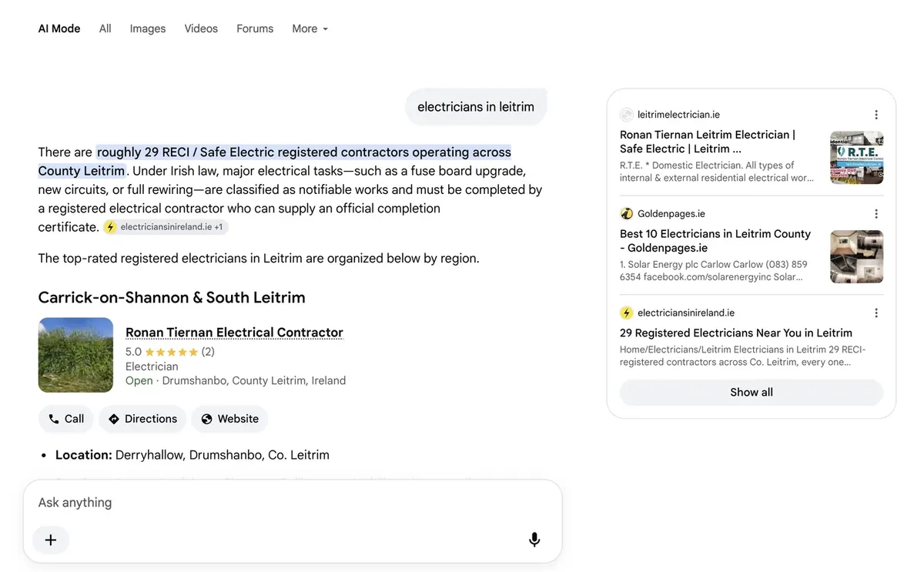The width and height of the screenshot is (924, 572).
Task: Open 'Ronan Tiernan Leitrim Electrician | Safe Electric' result
Action: point(708,142)
